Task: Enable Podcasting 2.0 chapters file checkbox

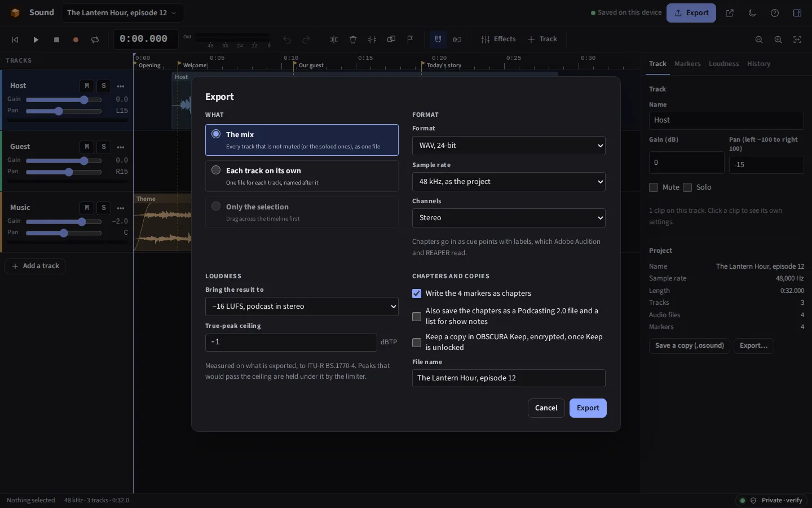Action: click(417, 317)
